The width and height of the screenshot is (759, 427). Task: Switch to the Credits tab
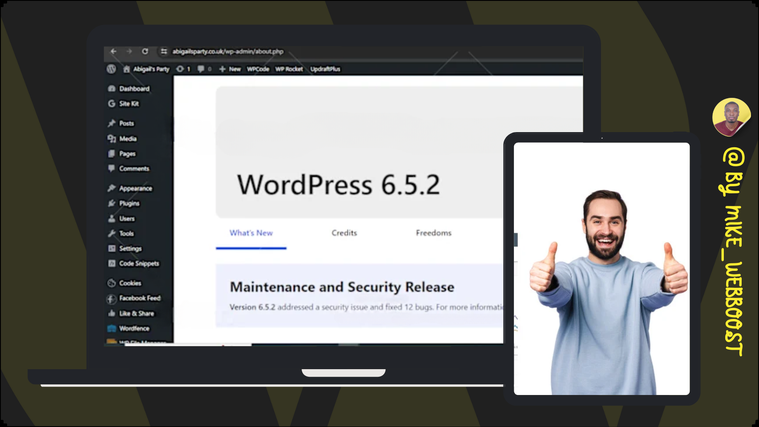pyautogui.click(x=344, y=233)
